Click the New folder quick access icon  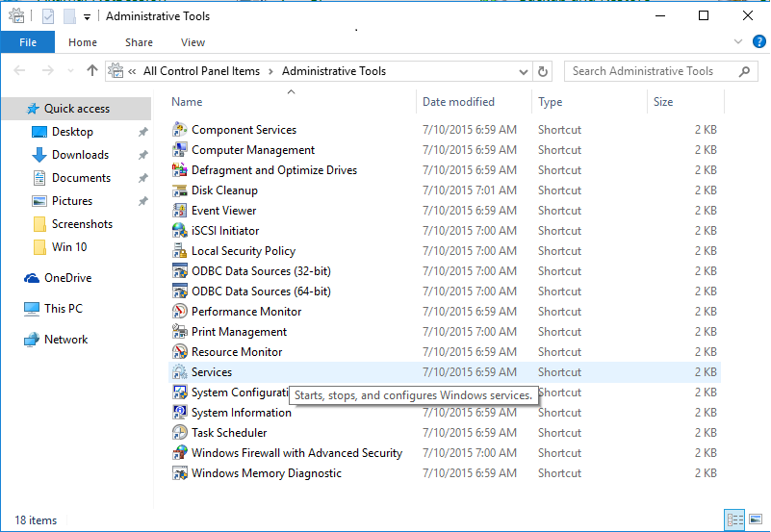(x=69, y=16)
